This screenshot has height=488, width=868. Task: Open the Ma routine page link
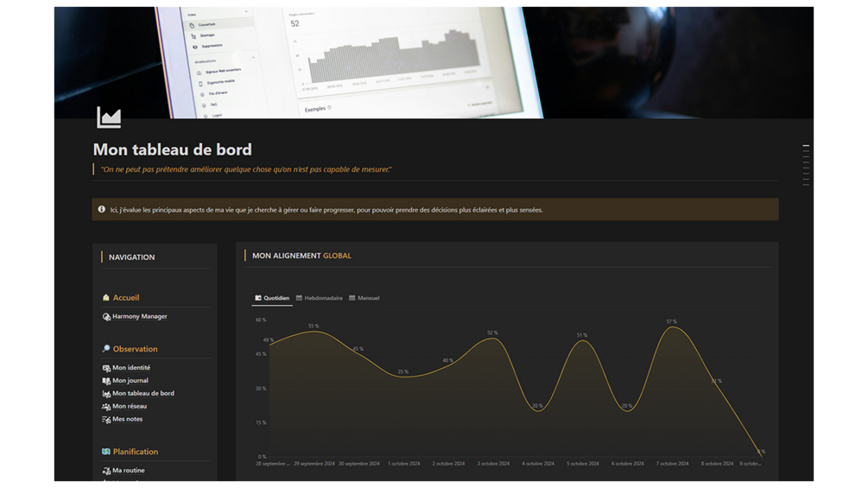pos(129,471)
